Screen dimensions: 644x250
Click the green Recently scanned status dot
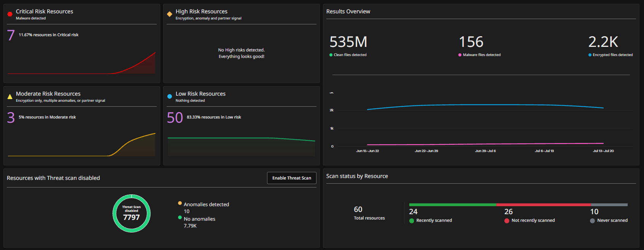tap(412, 221)
